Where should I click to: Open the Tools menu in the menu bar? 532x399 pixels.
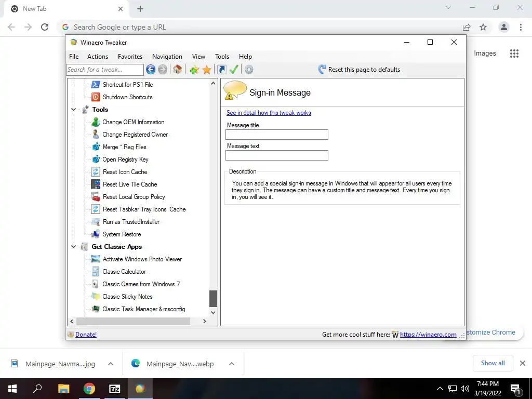(x=222, y=57)
